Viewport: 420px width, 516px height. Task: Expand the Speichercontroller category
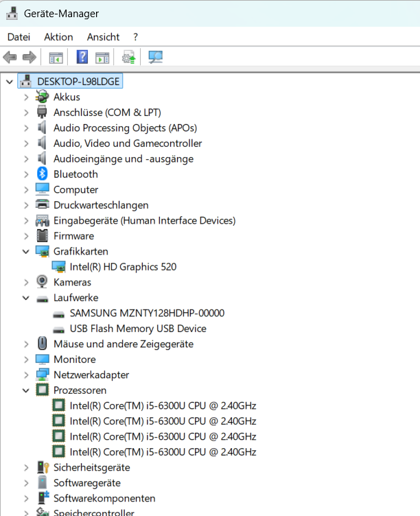point(26,513)
